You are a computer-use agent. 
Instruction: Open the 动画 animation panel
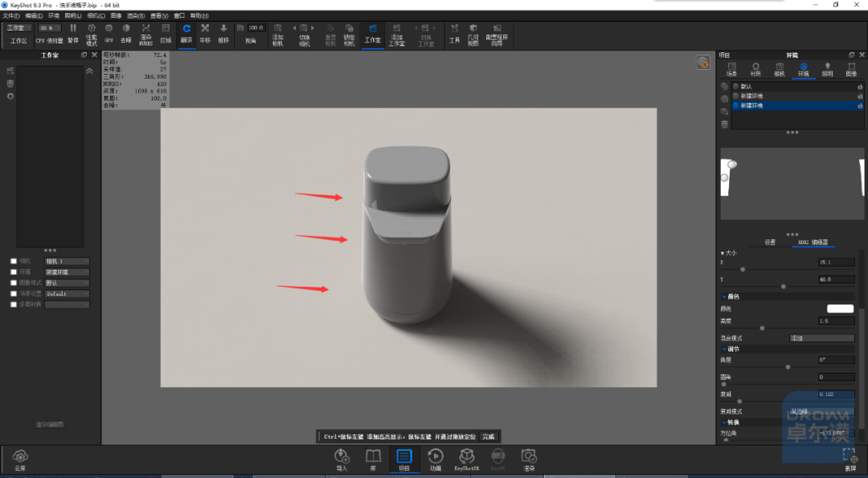[x=436, y=460]
